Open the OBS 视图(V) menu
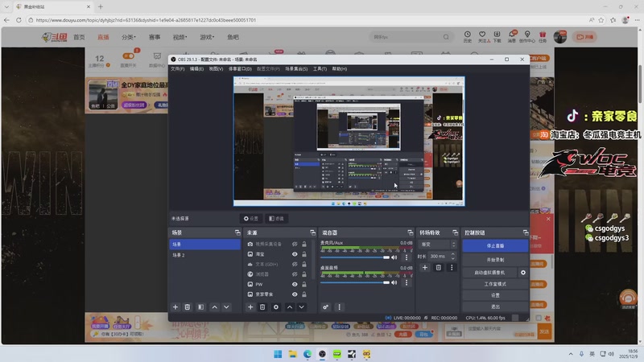This screenshot has height=362, width=644. click(216, 69)
